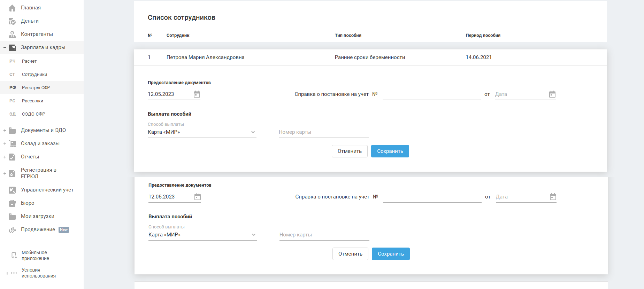The height and width of the screenshot is (289, 644).
Task: Click the Тип пособия column header
Action: tap(348, 36)
